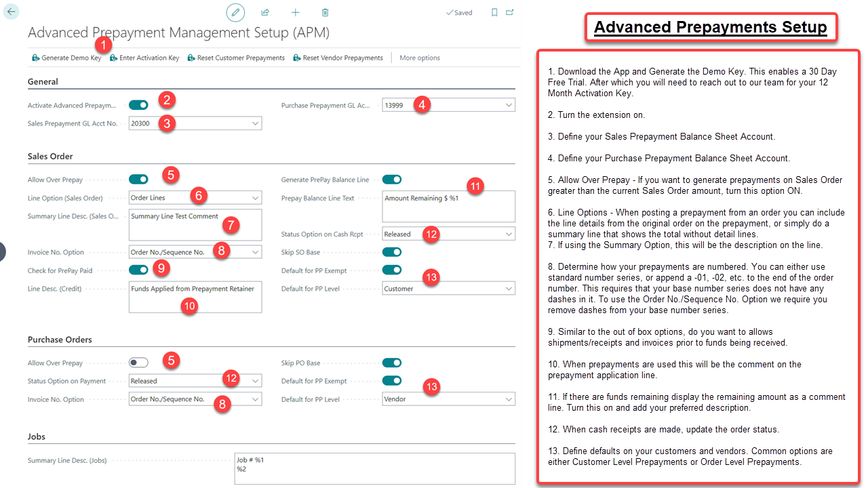868x488 pixels.
Task: Click Enter Activation Key action
Action: [x=144, y=58]
